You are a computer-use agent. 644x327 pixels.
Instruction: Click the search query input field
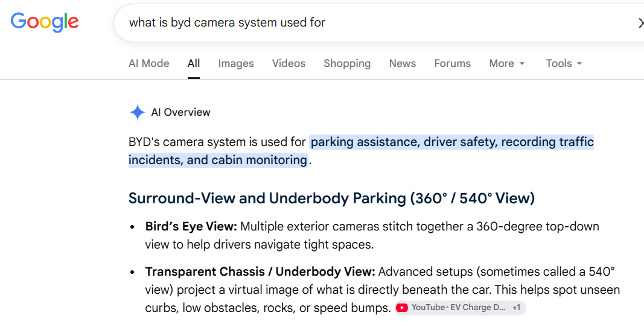(378, 22)
